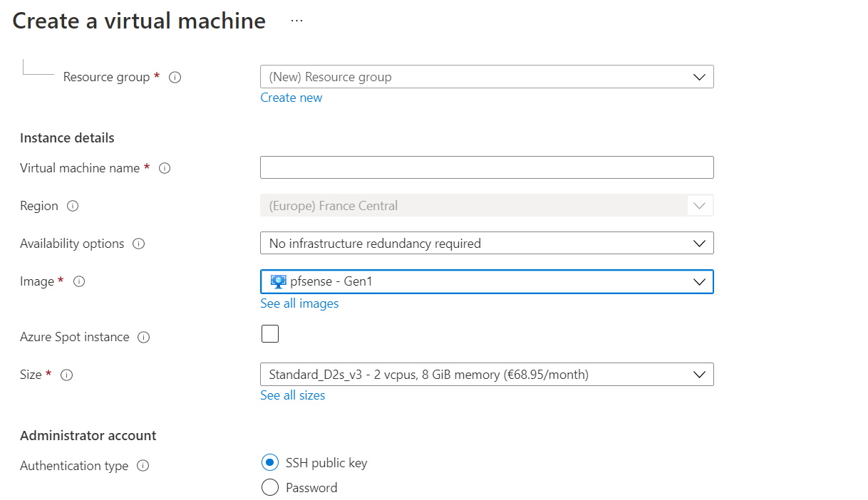This screenshot has width=868, height=500.
Task: Show info tooltip for Image
Action: click(79, 281)
